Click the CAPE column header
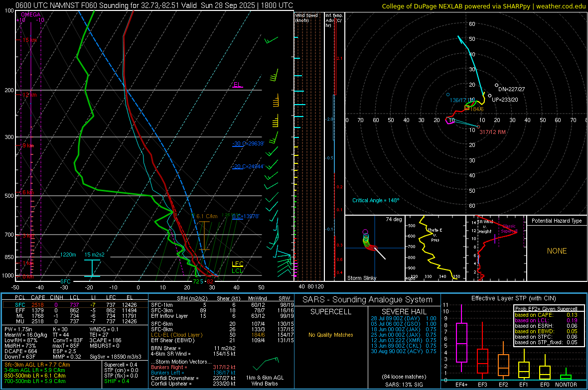 point(38,297)
